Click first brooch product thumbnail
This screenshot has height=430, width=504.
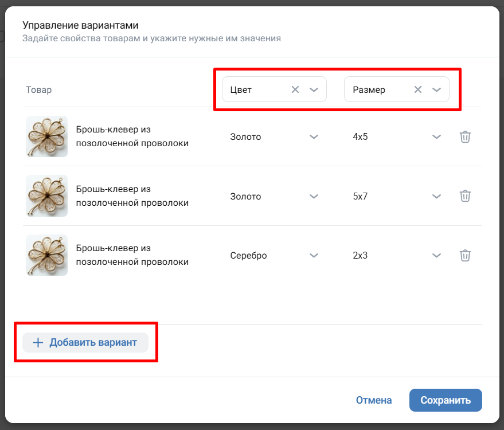tap(46, 136)
